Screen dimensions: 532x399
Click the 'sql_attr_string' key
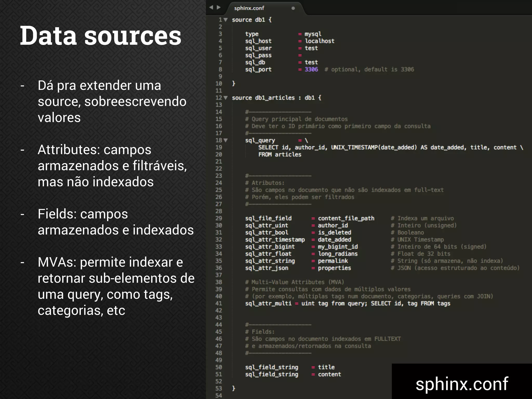[270, 261]
